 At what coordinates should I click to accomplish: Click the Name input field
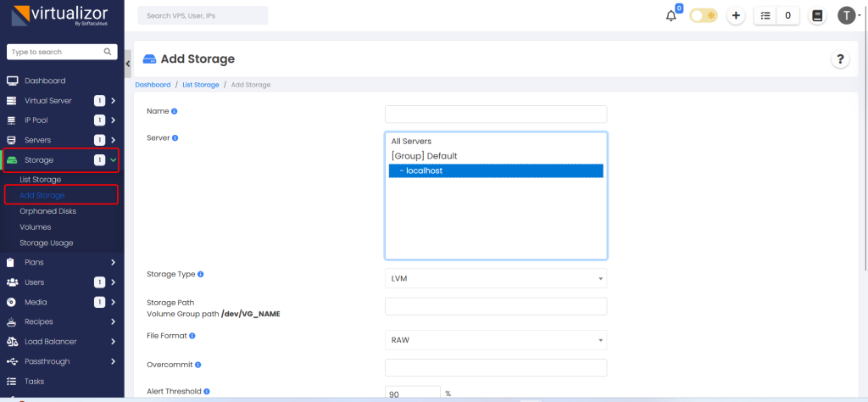point(495,114)
